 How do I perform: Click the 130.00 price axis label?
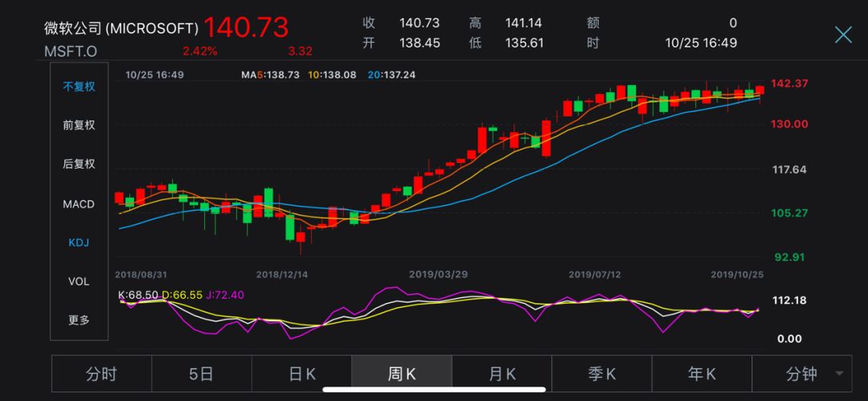pyautogui.click(x=789, y=124)
